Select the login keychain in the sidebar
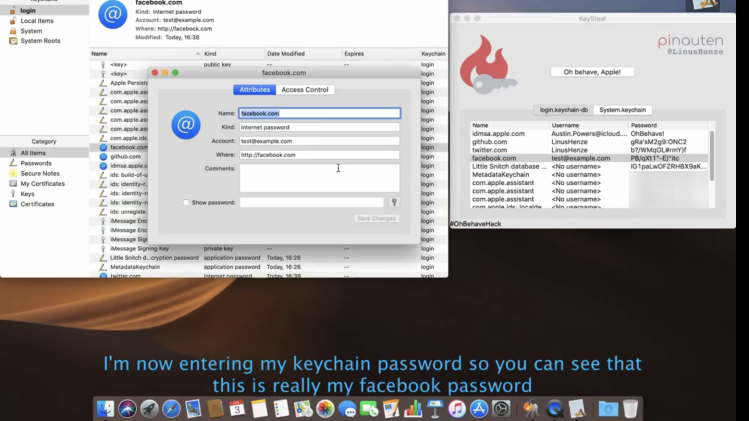The width and height of the screenshot is (749, 421). coord(28,11)
